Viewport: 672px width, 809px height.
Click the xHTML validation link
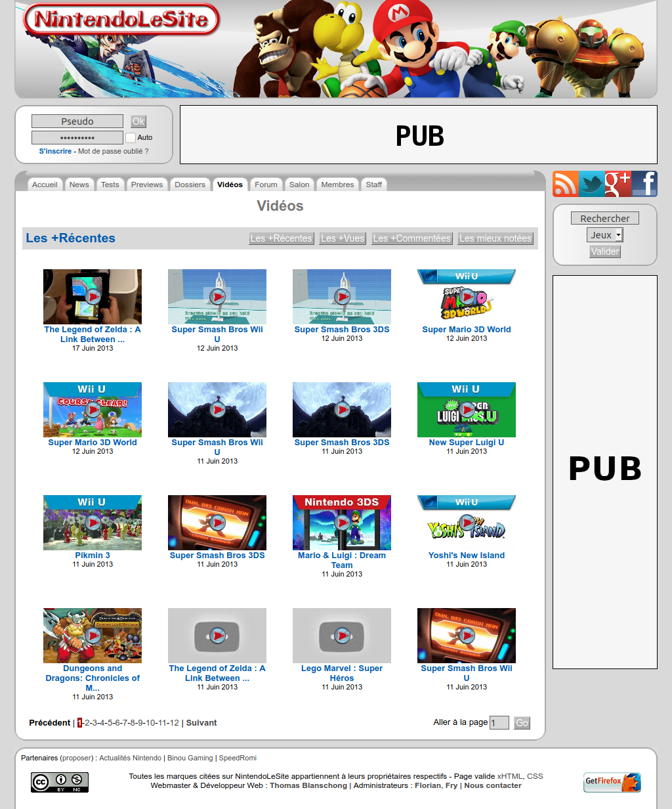click(510, 776)
